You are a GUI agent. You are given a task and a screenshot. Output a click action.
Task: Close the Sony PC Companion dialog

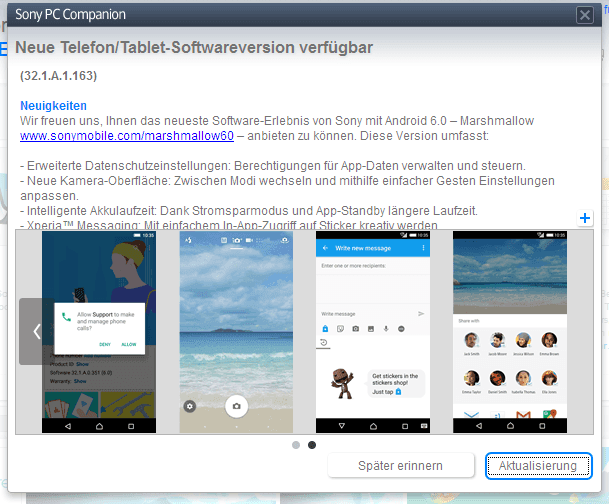pyautogui.click(x=585, y=15)
